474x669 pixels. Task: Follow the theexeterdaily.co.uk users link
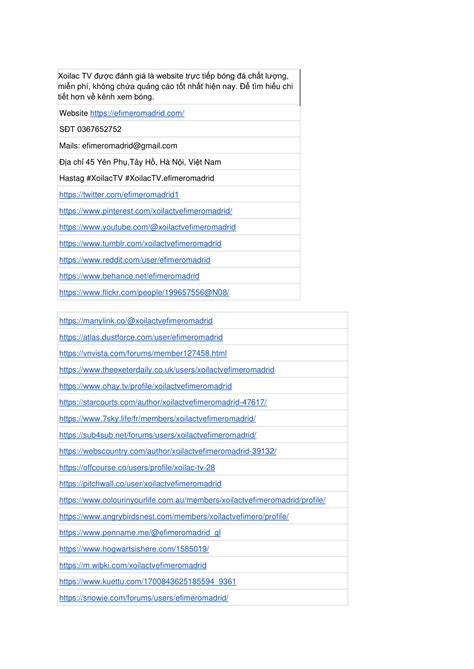[x=167, y=369]
